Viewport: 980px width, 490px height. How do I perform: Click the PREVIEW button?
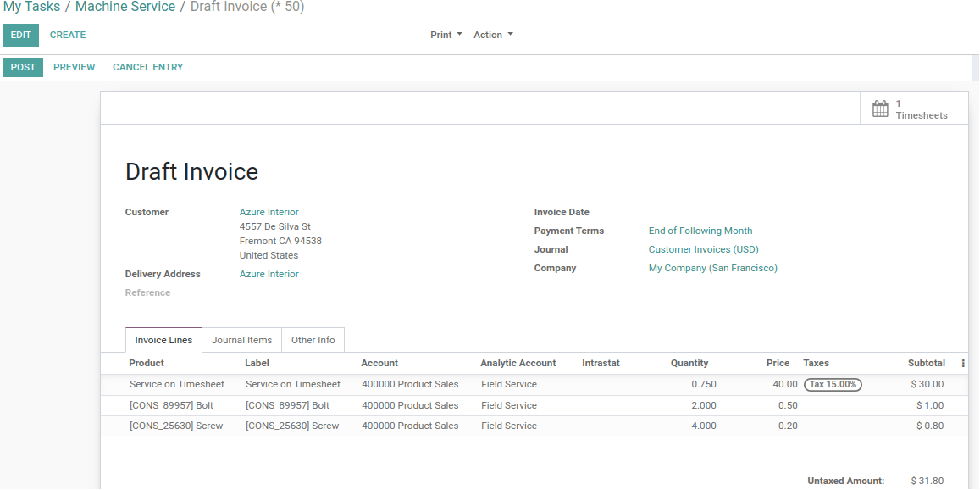(75, 67)
